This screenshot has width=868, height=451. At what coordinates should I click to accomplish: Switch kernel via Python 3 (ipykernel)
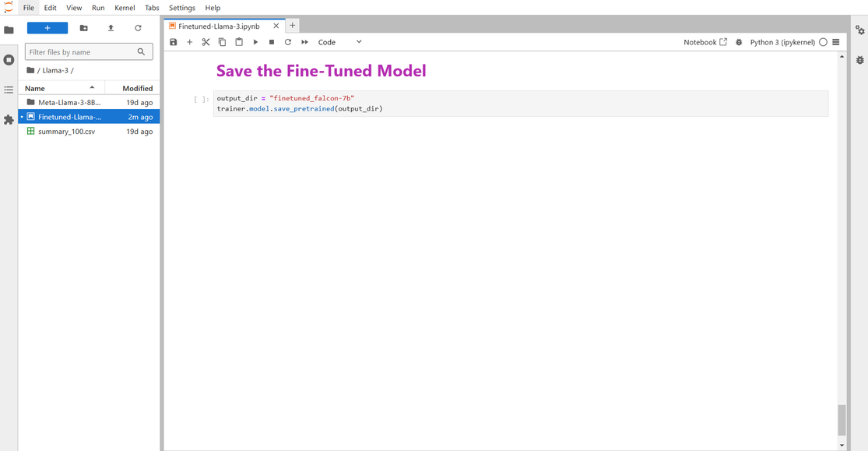pos(782,42)
